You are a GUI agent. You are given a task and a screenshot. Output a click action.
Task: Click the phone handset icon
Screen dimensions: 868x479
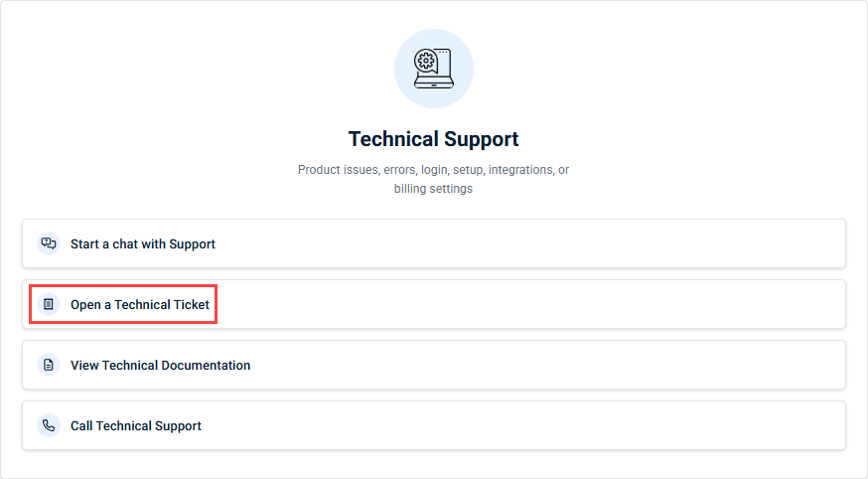[x=48, y=425]
